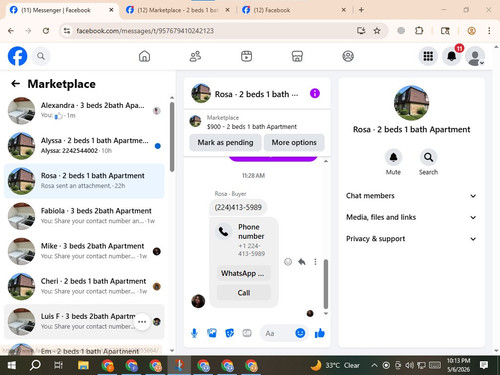Expand the Chat members section
This screenshot has height=375, width=500.
pyautogui.click(x=411, y=196)
